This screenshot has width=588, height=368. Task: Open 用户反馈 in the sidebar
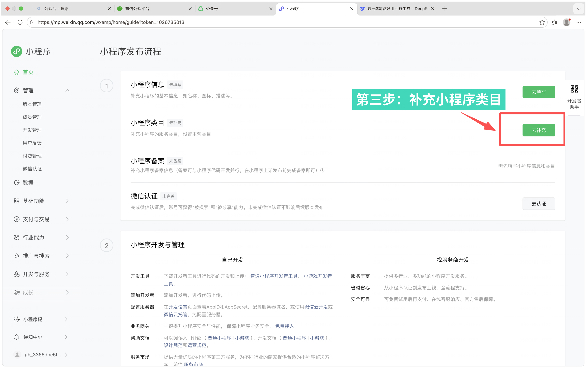(32, 143)
